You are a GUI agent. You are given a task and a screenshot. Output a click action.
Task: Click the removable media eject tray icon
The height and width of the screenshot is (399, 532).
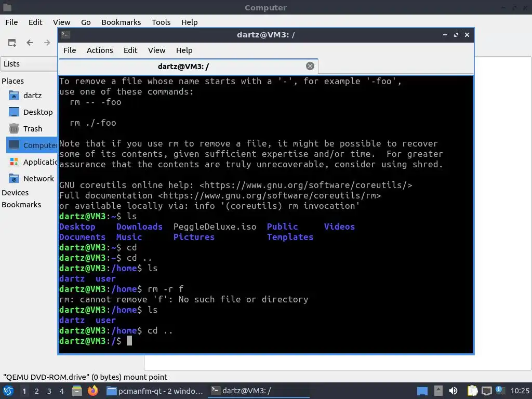pyautogui.click(x=438, y=391)
